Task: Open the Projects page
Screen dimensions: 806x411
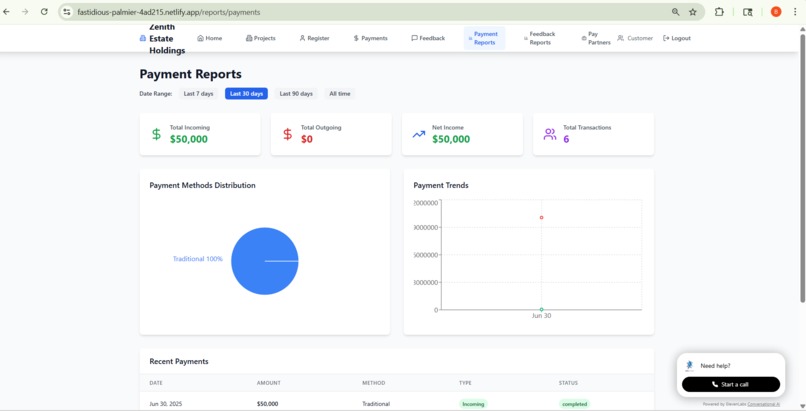Action: pos(261,38)
